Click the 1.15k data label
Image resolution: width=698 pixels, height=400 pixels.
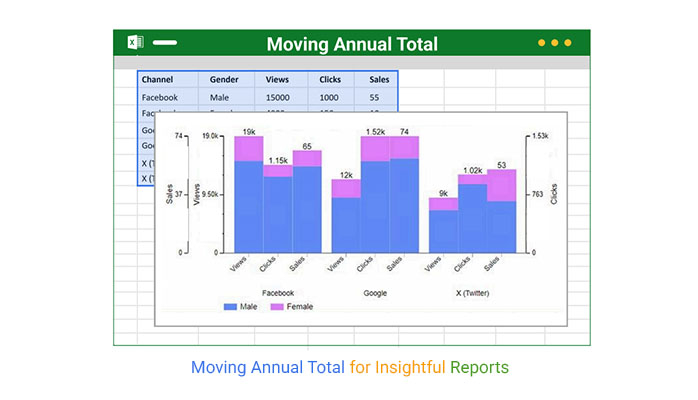pos(278,161)
